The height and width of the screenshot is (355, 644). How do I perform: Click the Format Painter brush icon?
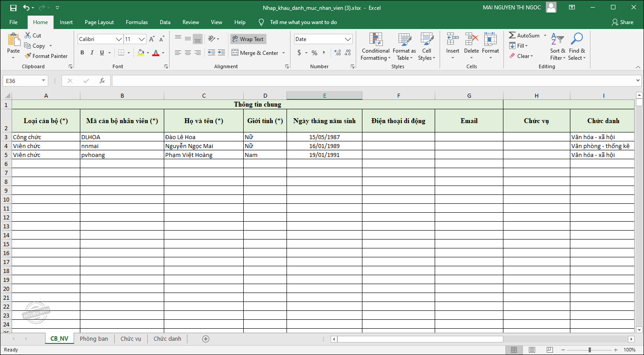click(x=28, y=56)
